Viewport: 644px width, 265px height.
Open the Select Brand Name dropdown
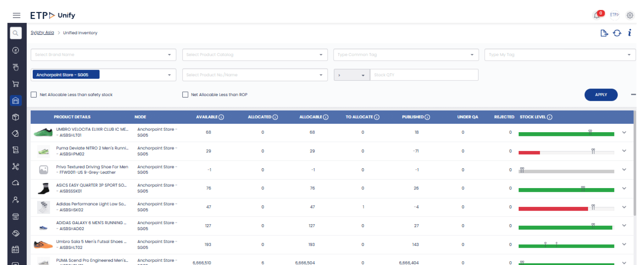[103, 55]
